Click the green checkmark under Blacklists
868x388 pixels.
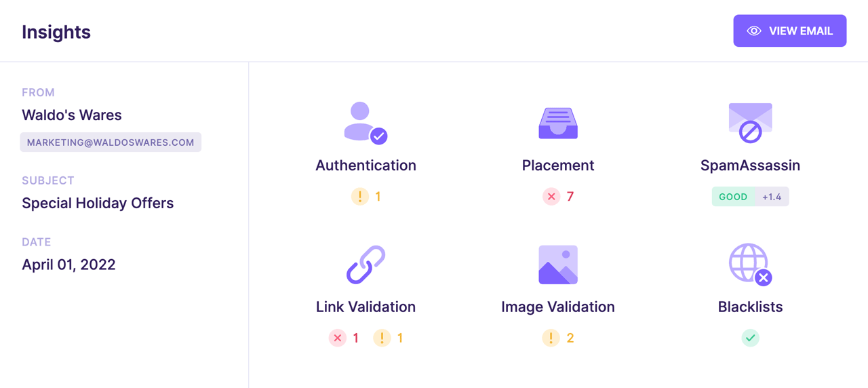point(750,338)
